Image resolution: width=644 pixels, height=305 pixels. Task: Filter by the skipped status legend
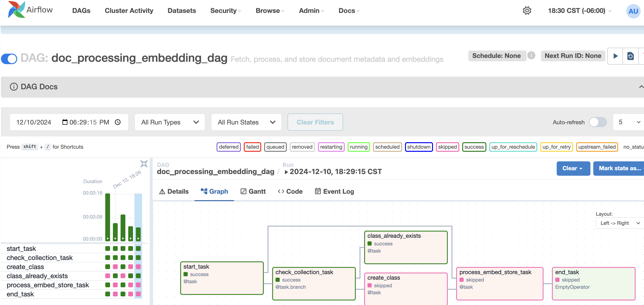click(x=447, y=147)
